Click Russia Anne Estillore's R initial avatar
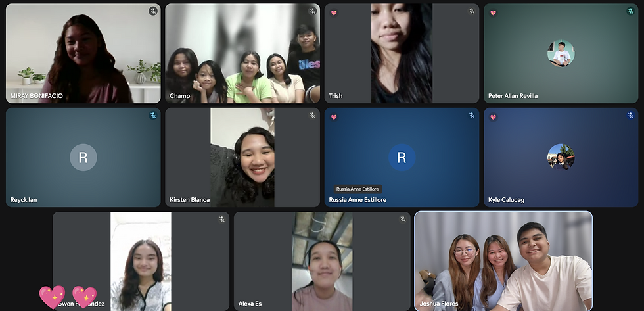The width and height of the screenshot is (644, 311). 402,157
